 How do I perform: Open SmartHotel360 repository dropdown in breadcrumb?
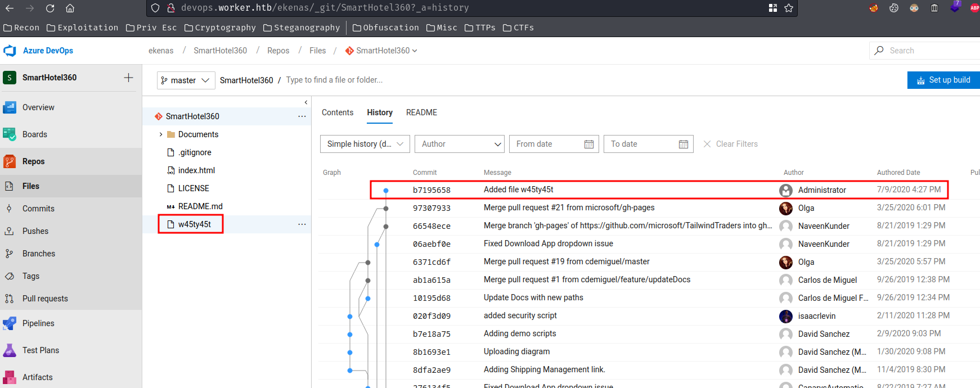click(x=381, y=51)
